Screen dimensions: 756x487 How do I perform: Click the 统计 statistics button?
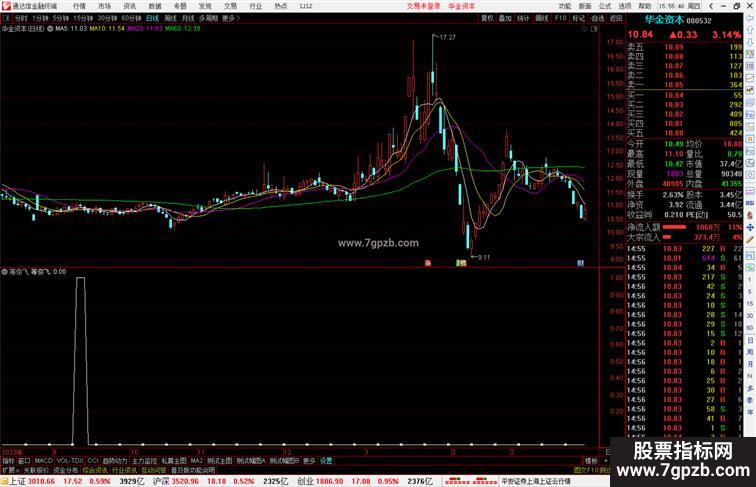coord(523,18)
